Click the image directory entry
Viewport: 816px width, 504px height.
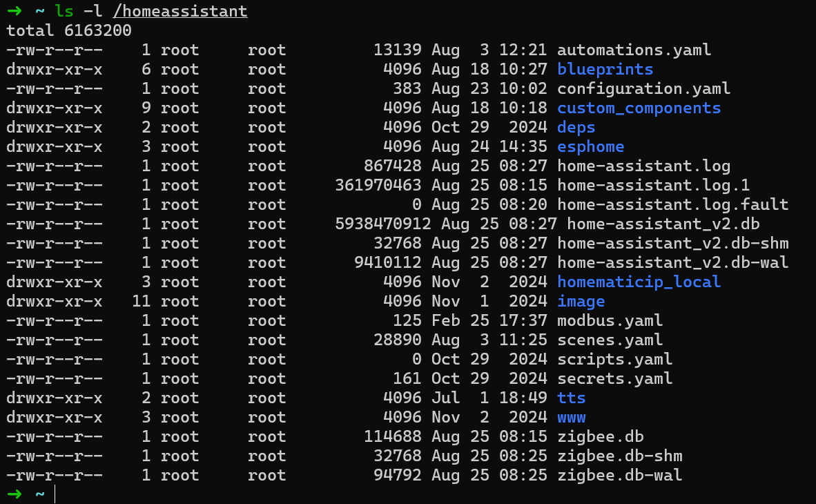(581, 302)
